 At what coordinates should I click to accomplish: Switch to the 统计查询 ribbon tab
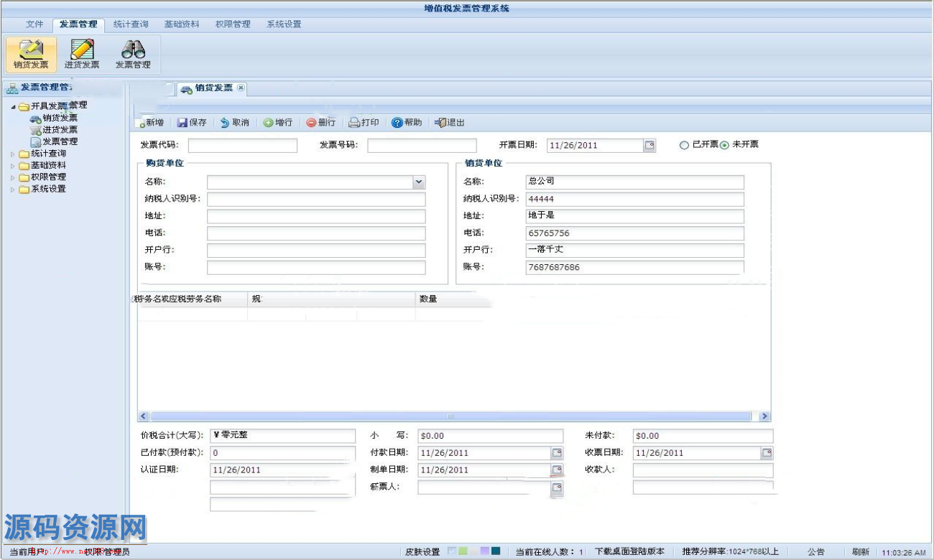click(131, 24)
